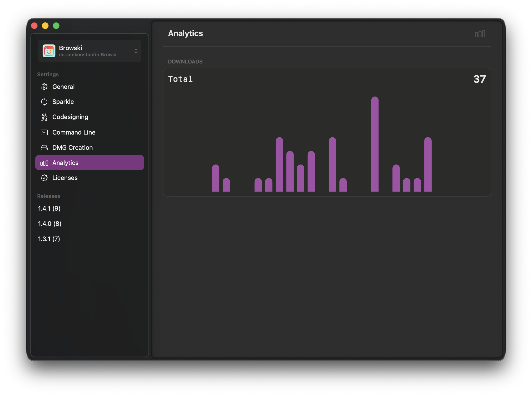Click the green full-screen window button
This screenshot has width=532, height=396.
pos(56,26)
